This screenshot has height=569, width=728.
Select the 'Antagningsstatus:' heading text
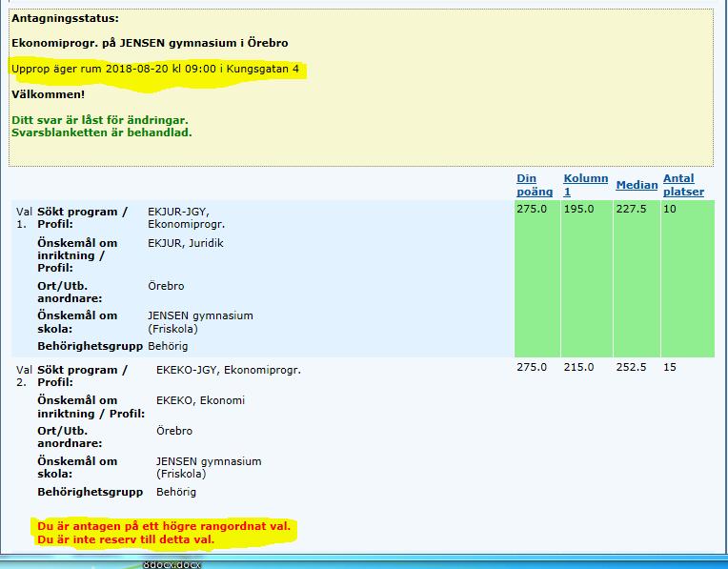65,18
